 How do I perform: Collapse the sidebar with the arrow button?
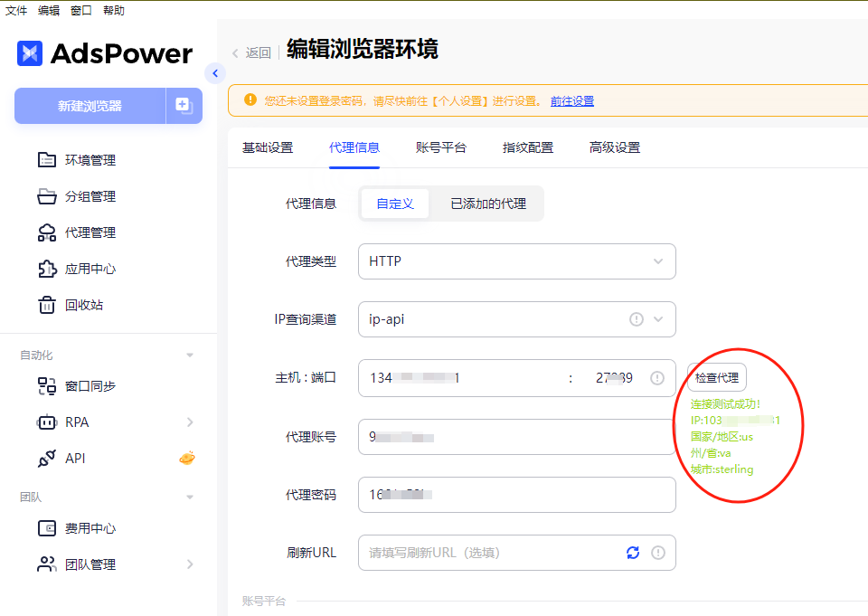[215, 73]
